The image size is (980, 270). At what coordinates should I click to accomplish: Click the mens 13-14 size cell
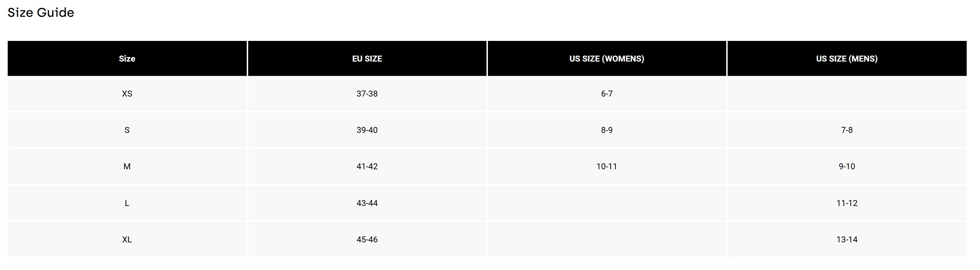coord(847,240)
